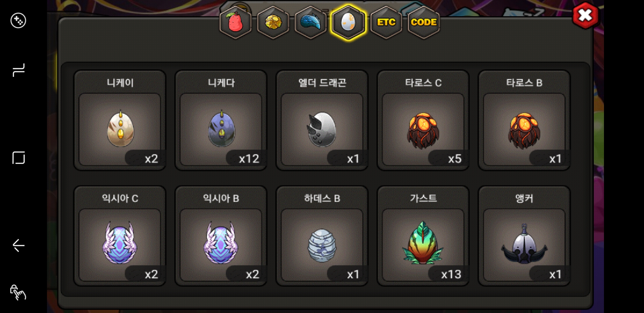Viewport: 644px width, 313px height.
Task: Choose the 엘더 드래곤 egg
Action: [x=322, y=120]
